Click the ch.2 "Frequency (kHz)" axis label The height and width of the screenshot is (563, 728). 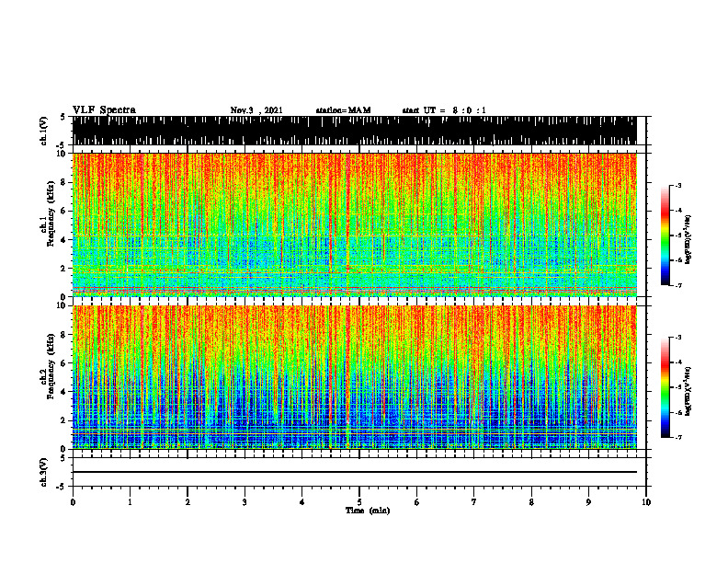(51, 366)
